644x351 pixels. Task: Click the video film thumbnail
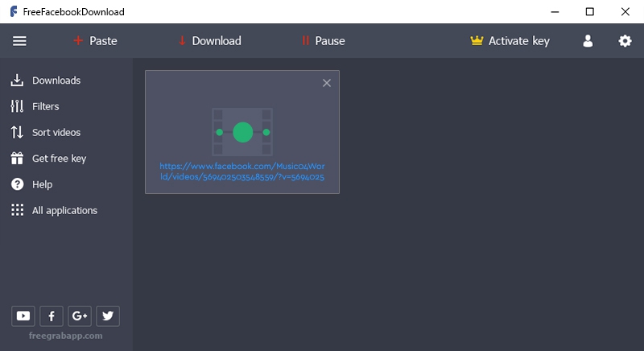(242, 132)
